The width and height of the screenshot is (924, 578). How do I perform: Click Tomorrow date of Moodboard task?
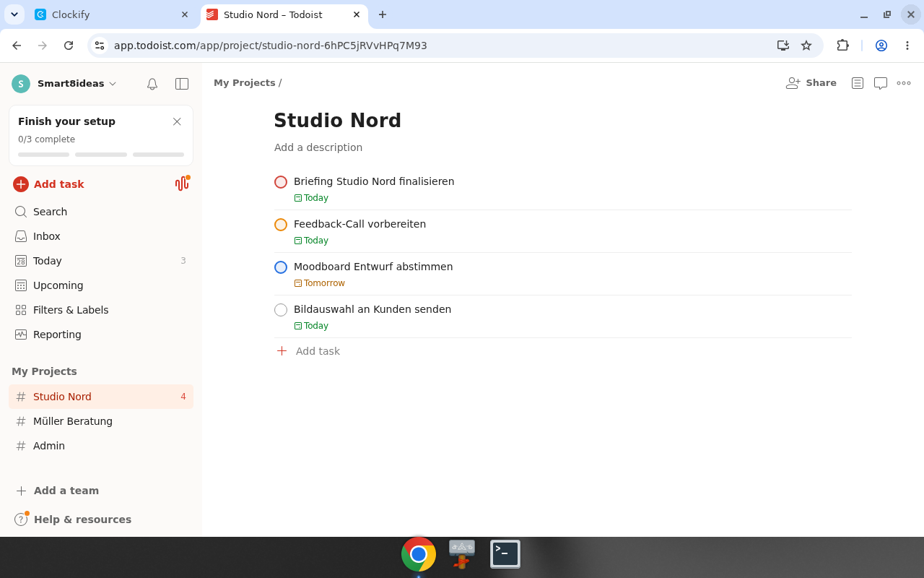pyautogui.click(x=320, y=283)
